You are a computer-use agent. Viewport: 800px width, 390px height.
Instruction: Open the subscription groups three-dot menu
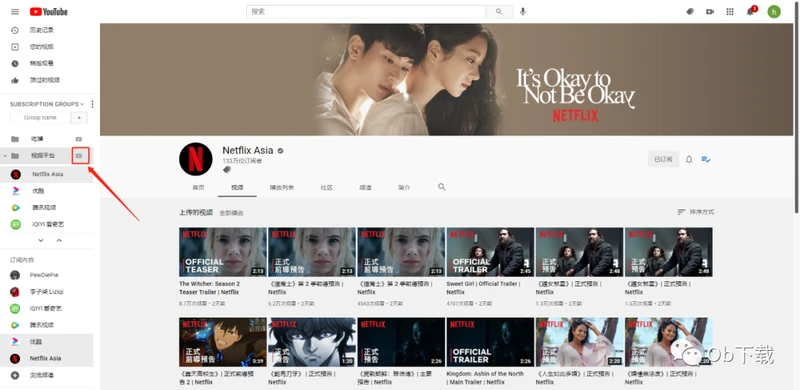point(92,104)
